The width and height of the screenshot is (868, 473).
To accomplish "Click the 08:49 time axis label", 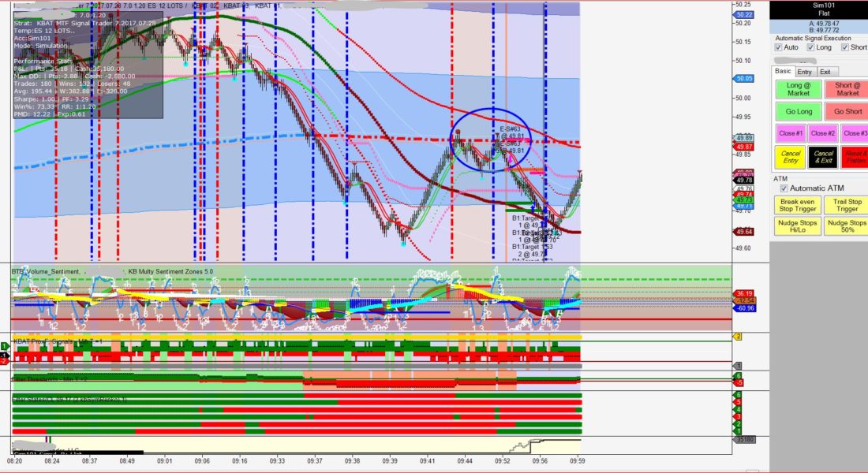I will [127, 461].
